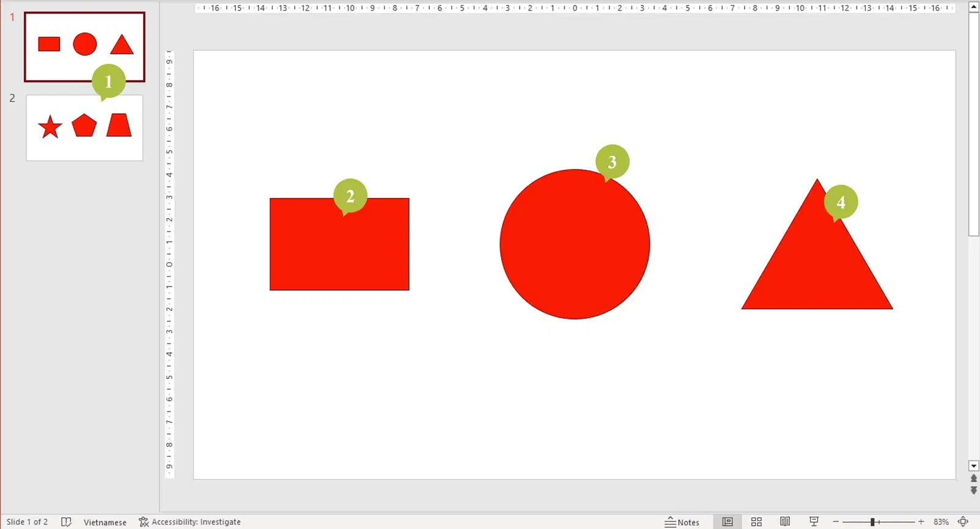This screenshot has width=980, height=529.
Task: Start Slide Show from status bar icon
Action: tap(814, 522)
